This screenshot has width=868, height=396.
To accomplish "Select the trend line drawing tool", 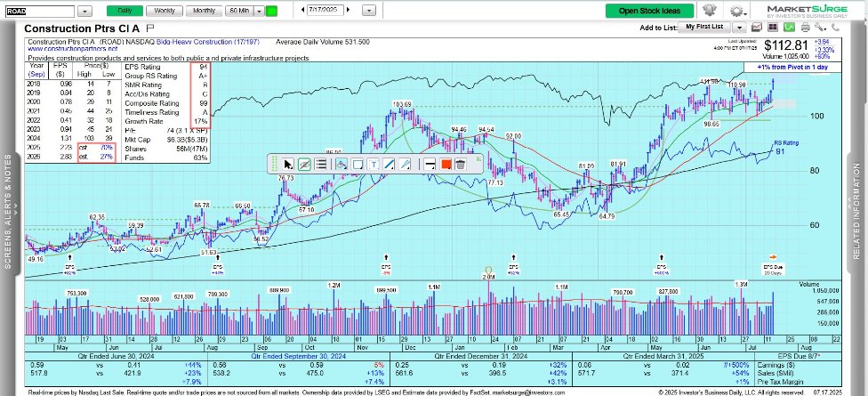I will coord(390,164).
